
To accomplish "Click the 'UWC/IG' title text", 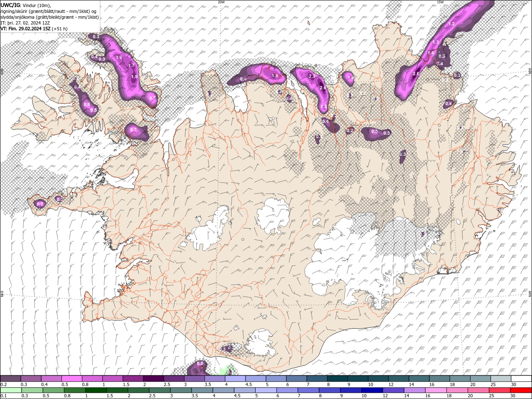I will [10, 5].
